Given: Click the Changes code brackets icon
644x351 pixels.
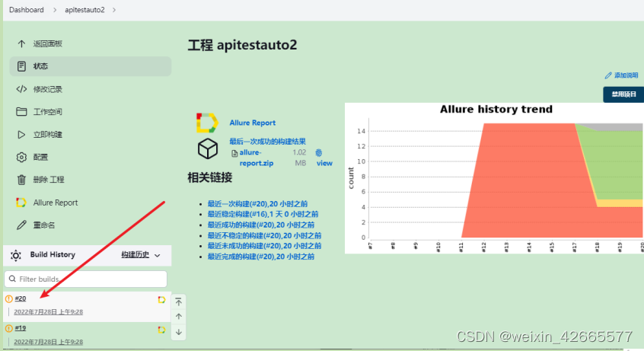Looking at the screenshot, I should click(x=21, y=89).
